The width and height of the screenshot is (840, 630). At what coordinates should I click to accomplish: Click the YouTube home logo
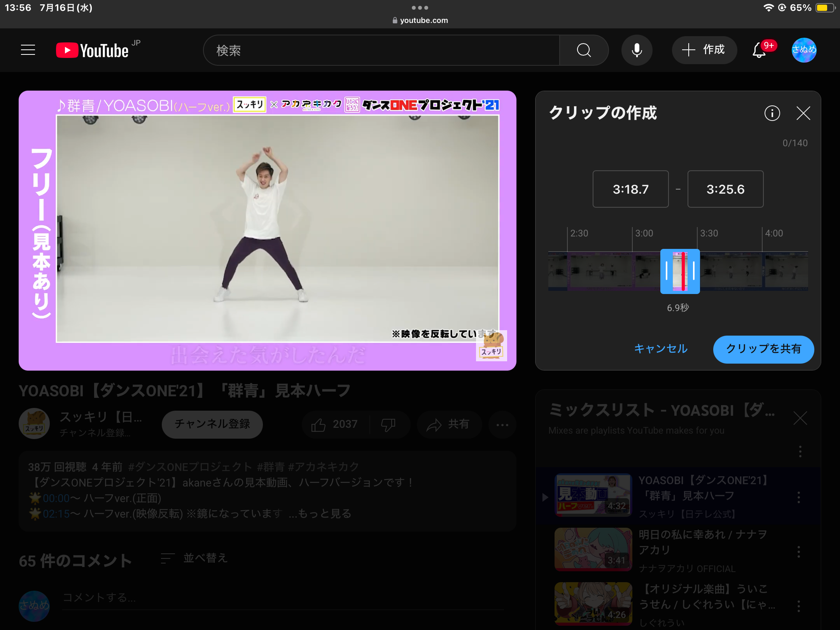[x=93, y=50]
